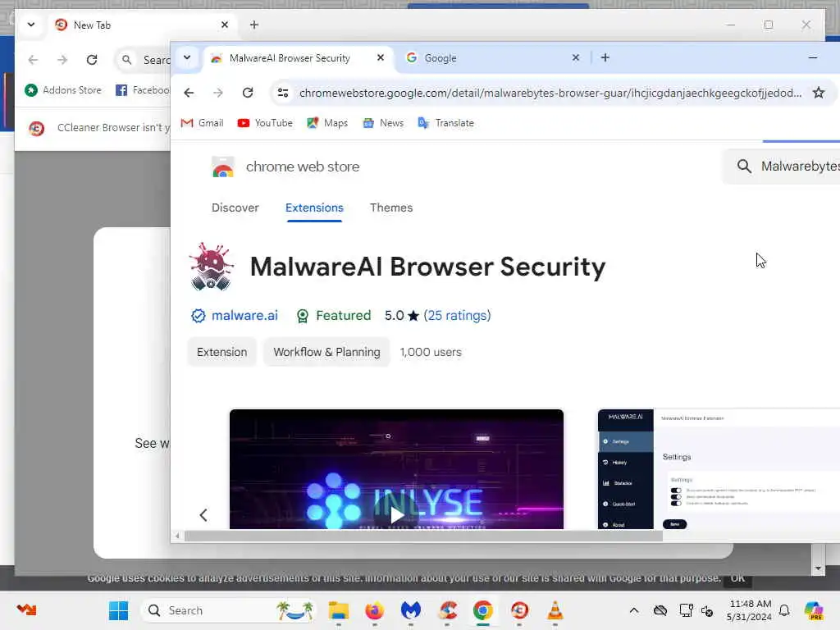Click the horizontal scrollbar of the page
This screenshot has height=630, width=840.
(x=423, y=536)
